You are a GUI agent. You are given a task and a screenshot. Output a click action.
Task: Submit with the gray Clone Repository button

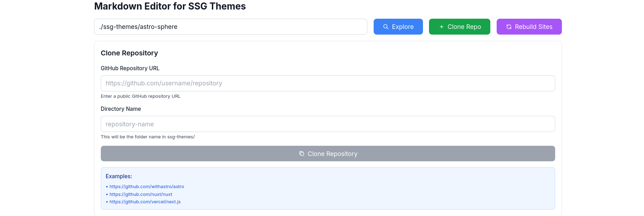pos(328,154)
